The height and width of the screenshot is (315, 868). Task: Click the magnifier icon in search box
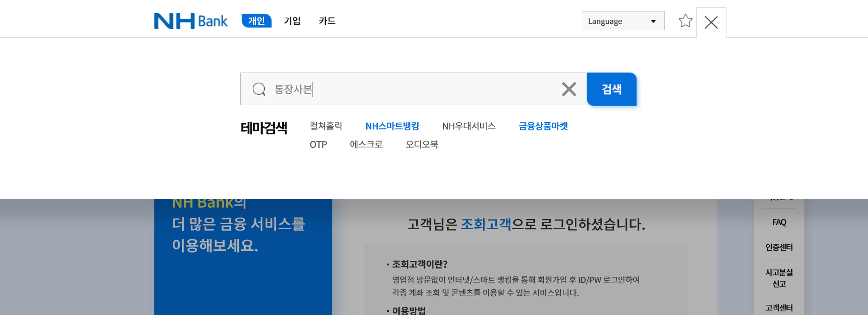tap(259, 89)
